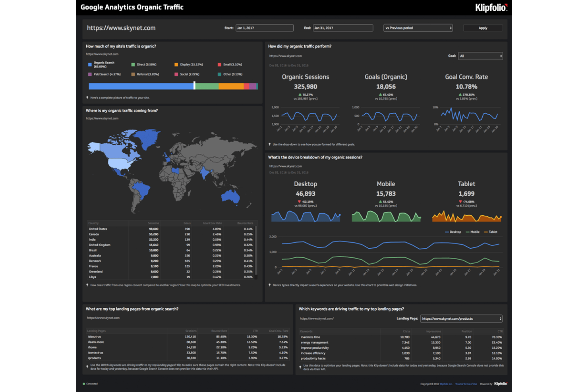Click red down arrow under Tablet value
The image size is (588, 392).
(460, 202)
